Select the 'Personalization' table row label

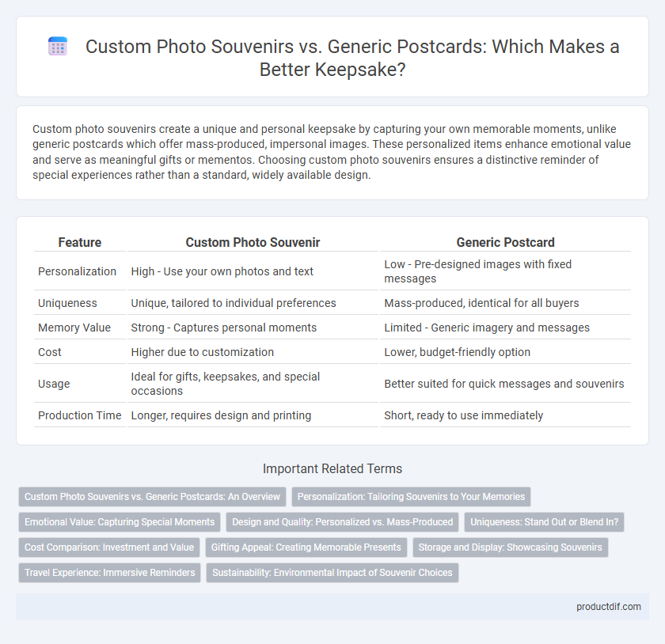78,271
